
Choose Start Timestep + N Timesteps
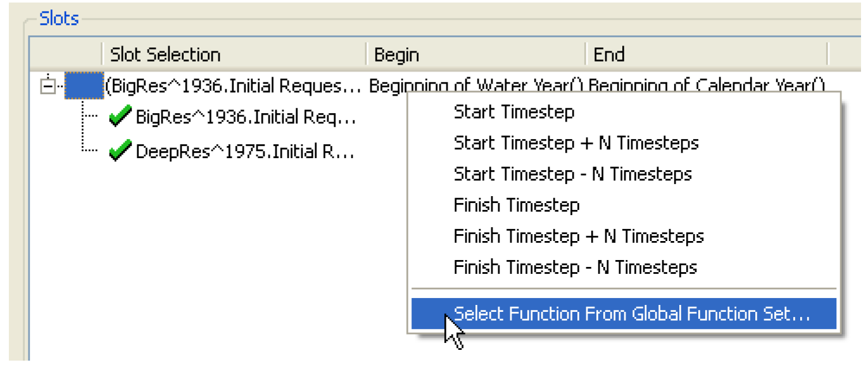point(576,143)
